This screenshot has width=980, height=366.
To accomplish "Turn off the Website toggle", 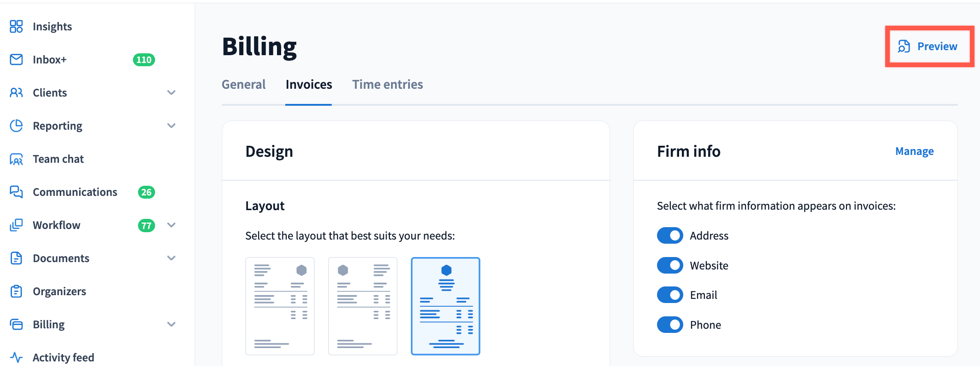I will [670, 265].
